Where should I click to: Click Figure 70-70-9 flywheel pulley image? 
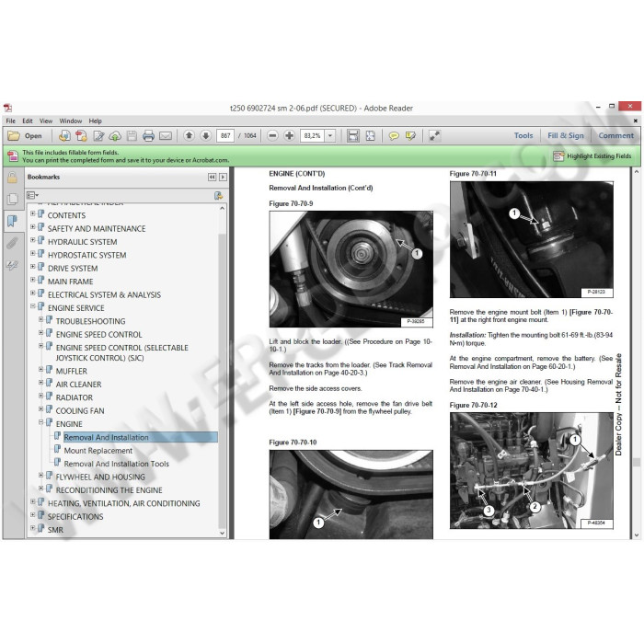pyautogui.click(x=351, y=269)
